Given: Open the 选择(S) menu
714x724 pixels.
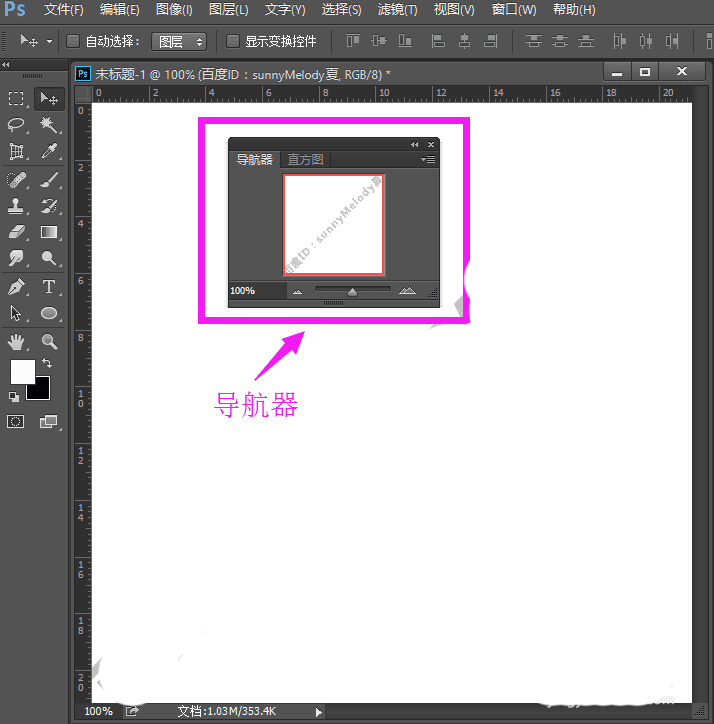Looking at the screenshot, I should click(x=341, y=10).
